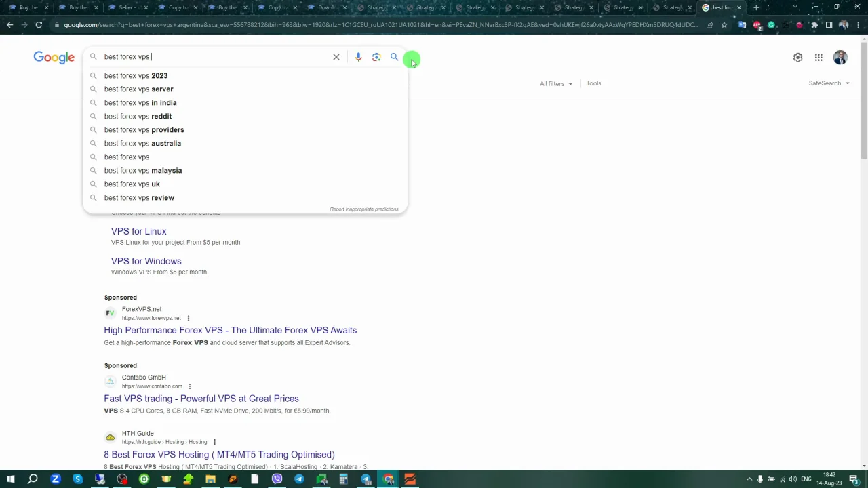This screenshot has width=868, height=488.
Task: Open Windows taskbar search
Action: pos(33,479)
